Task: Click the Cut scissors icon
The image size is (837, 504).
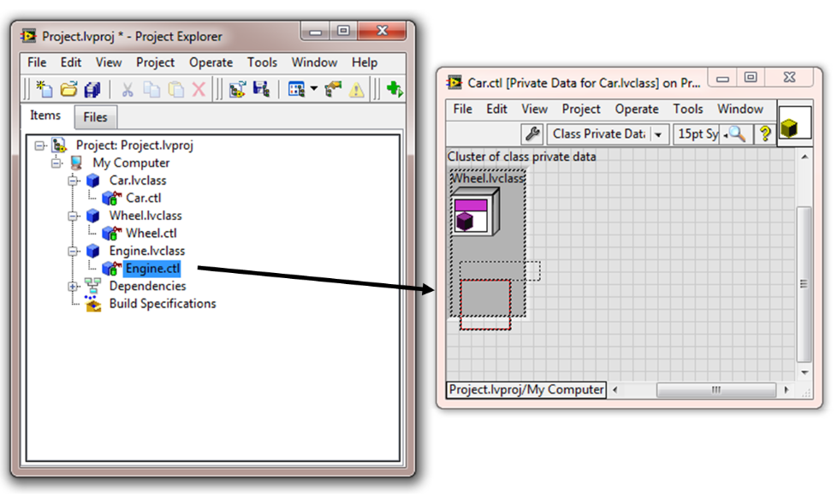Action: [x=127, y=90]
